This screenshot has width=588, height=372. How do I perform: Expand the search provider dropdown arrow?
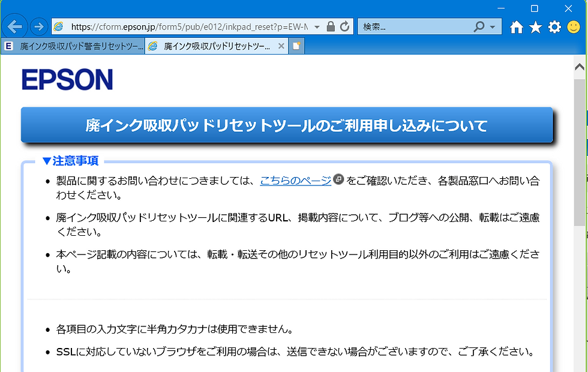tap(493, 27)
